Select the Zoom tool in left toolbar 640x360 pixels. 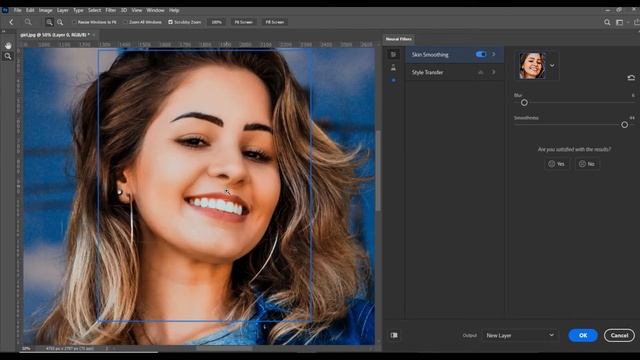[x=8, y=56]
